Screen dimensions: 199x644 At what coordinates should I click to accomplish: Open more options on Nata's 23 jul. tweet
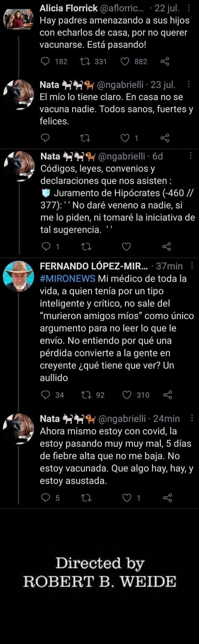pos(189,84)
